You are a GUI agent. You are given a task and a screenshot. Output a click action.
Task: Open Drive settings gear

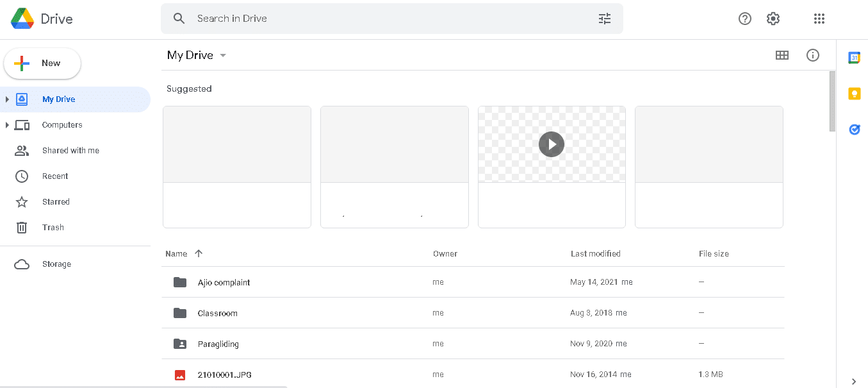(x=773, y=18)
